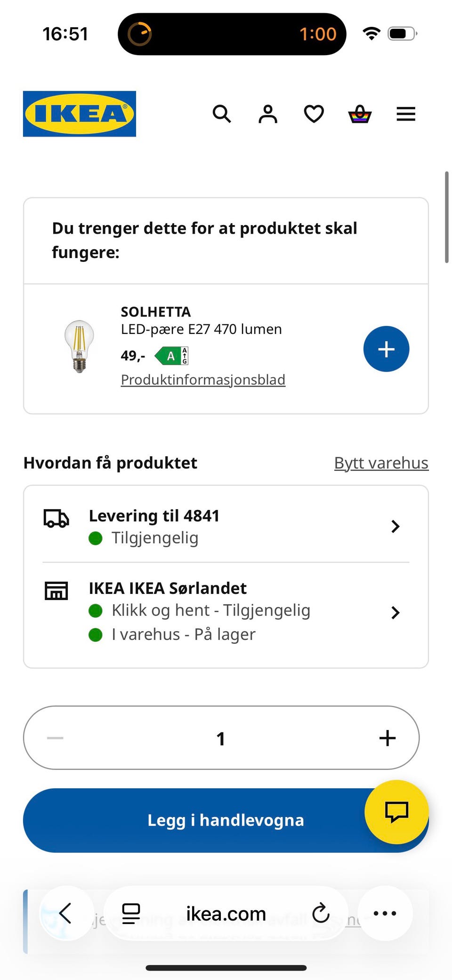This screenshot has width=452, height=980.
Task: Open the user profile icon
Action: click(x=268, y=114)
